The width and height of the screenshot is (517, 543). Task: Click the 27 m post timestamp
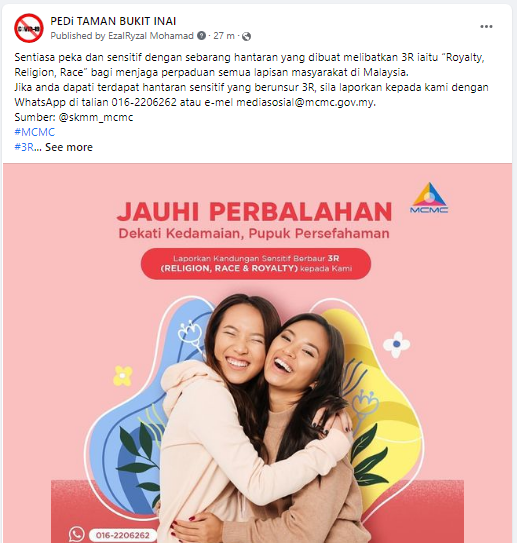coord(224,36)
